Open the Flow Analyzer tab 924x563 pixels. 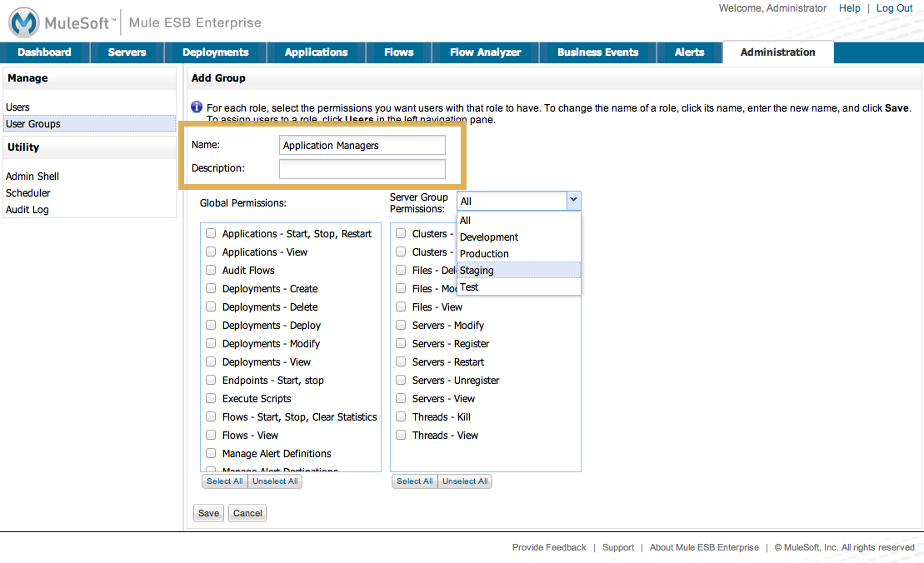tap(485, 52)
